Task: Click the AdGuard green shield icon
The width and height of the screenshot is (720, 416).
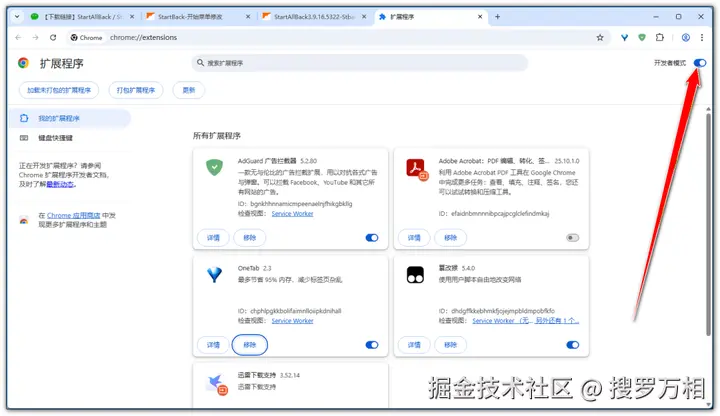Action: (214, 167)
